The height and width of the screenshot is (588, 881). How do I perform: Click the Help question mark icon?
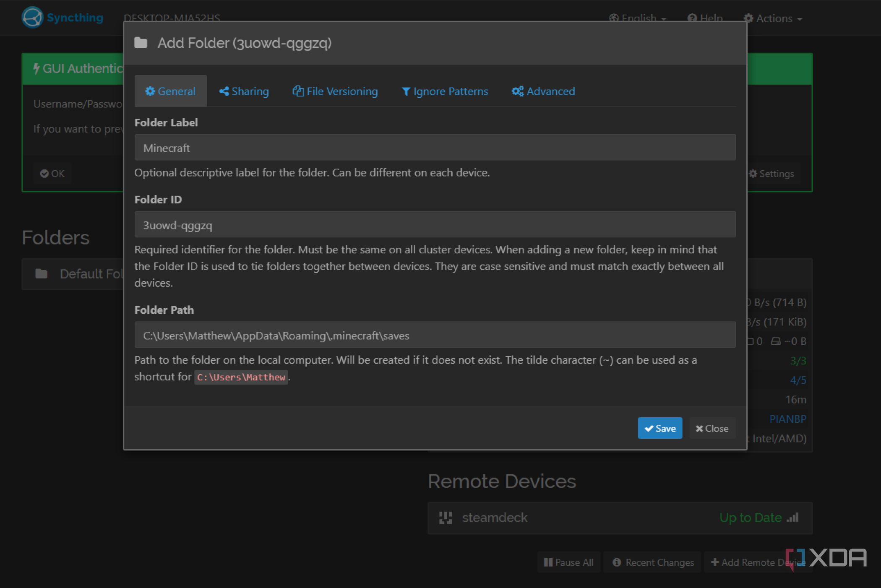pos(691,18)
